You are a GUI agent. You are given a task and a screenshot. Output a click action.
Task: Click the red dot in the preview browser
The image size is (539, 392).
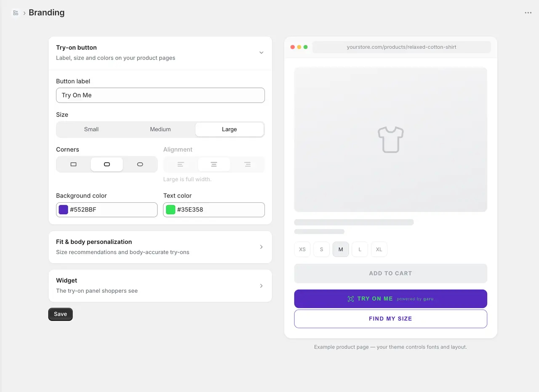[293, 47]
